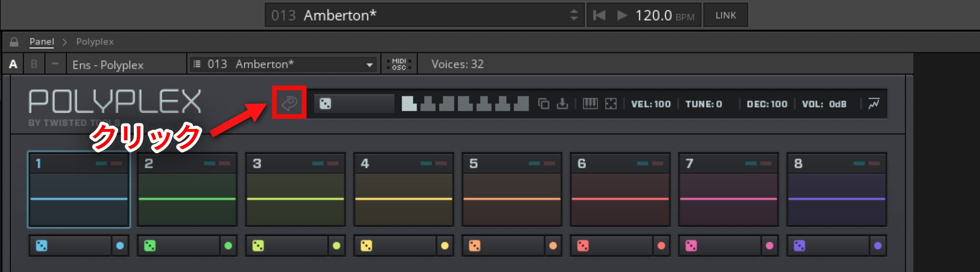
Task: Select the seventh envelope shape icon
Action: click(x=521, y=103)
